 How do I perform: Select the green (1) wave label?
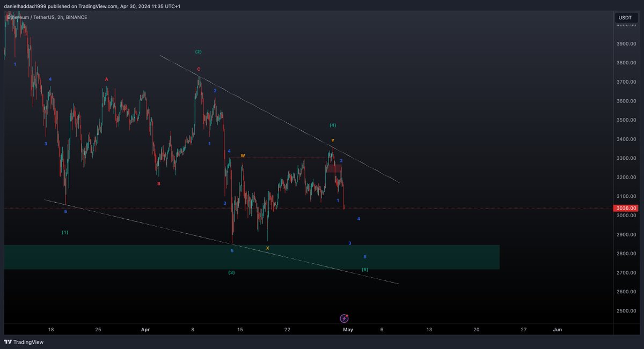[65, 233]
